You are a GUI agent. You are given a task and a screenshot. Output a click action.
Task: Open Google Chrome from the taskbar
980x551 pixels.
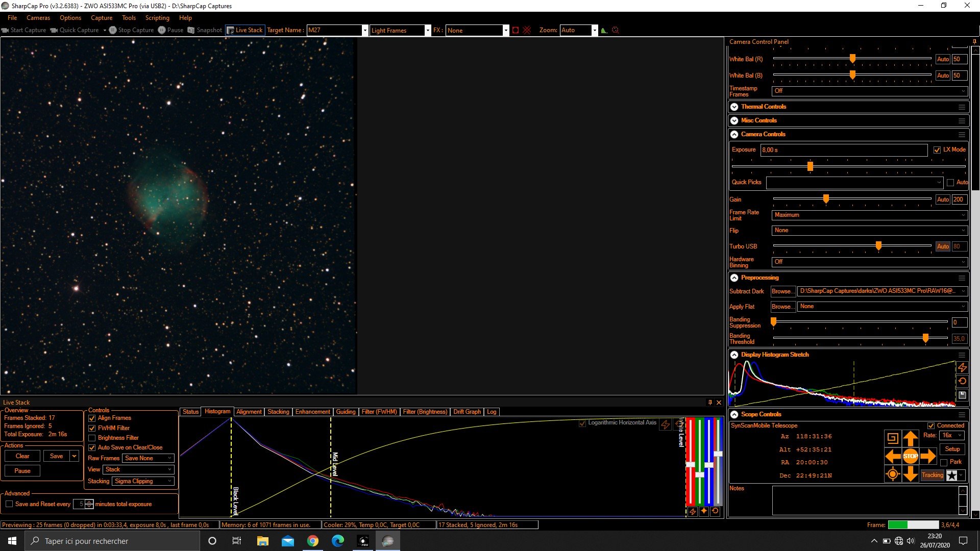pos(313,541)
